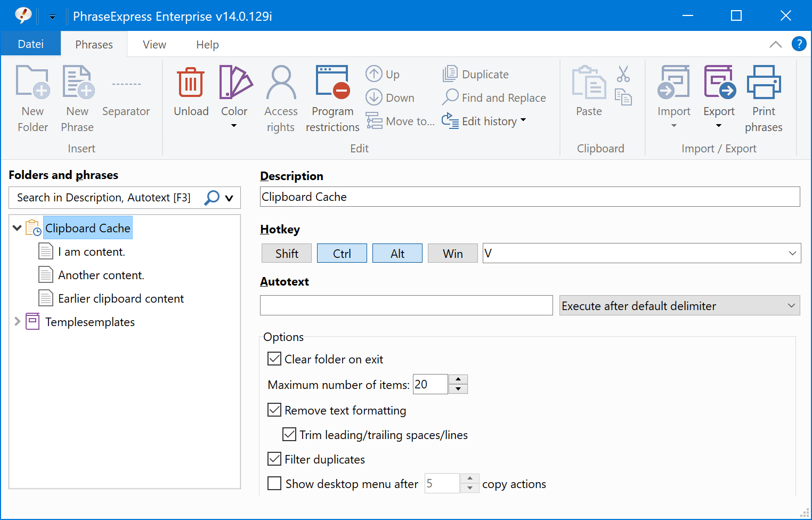Screen dimensions: 812x520
Task: Select 'Another content.' phrase
Action: (x=101, y=275)
